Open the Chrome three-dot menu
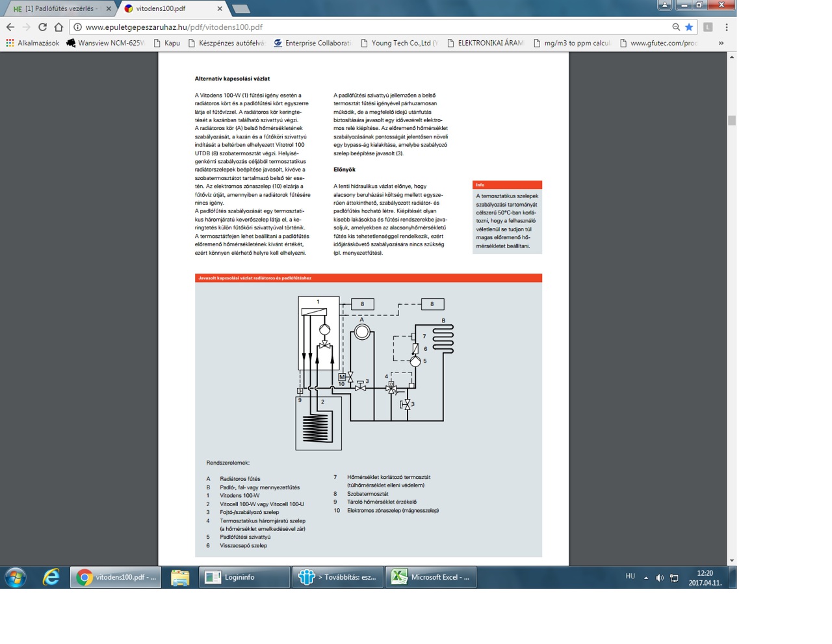The image size is (832, 644). pos(727,27)
